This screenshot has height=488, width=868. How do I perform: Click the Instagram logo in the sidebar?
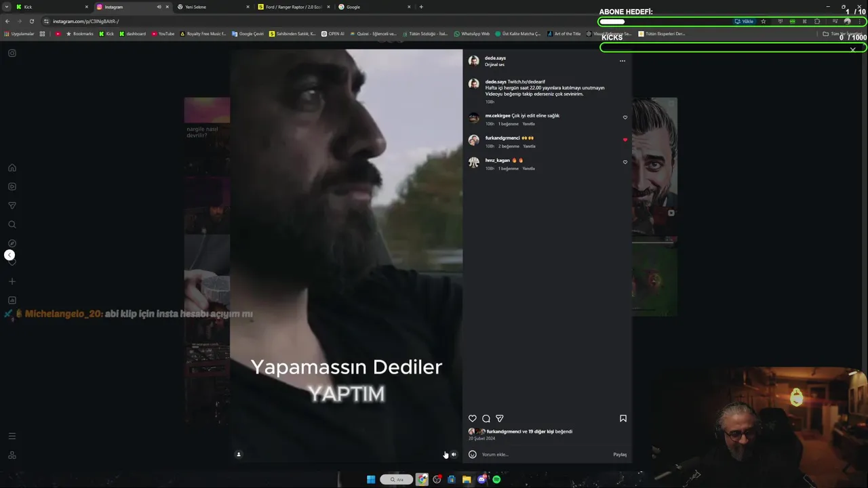(x=12, y=53)
